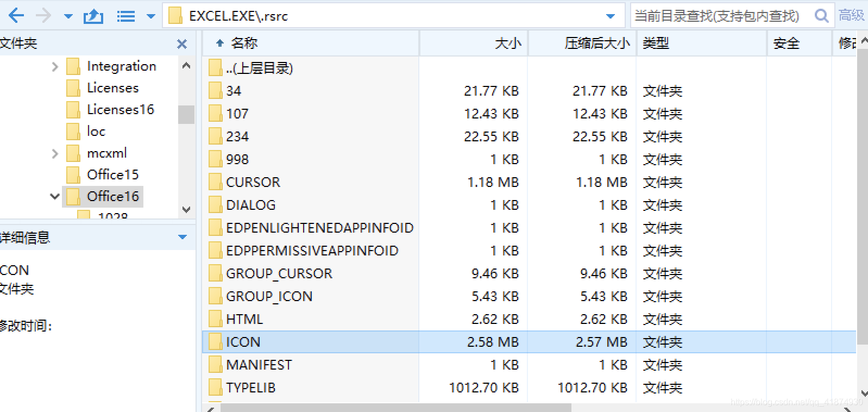868x412 pixels.
Task: Collapse the Office16 tree node
Action: pos(54,196)
